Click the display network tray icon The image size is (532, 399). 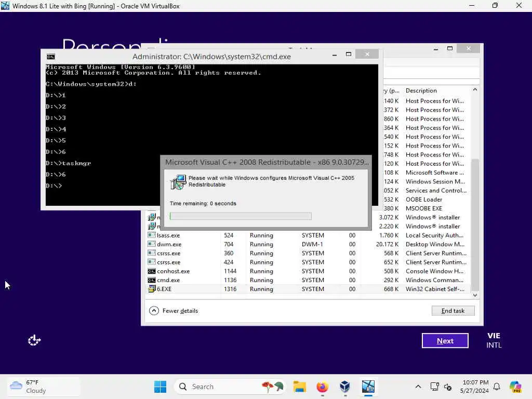click(x=435, y=387)
